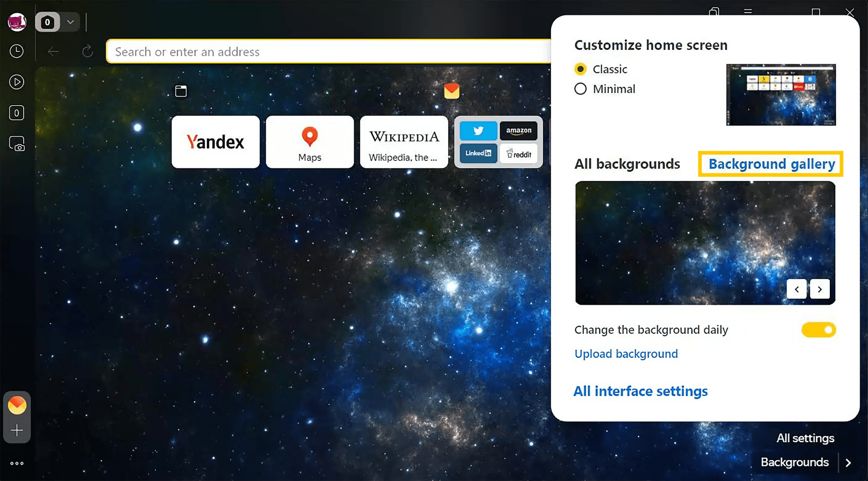Click the new tab plus icon
The width and height of the screenshot is (868, 481).
[17, 430]
